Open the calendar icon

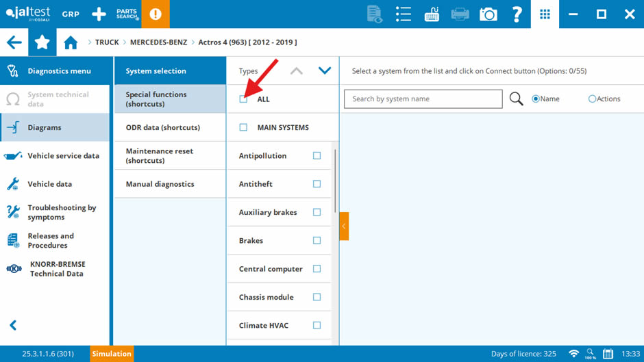pyautogui.click(x=608, y=354)
